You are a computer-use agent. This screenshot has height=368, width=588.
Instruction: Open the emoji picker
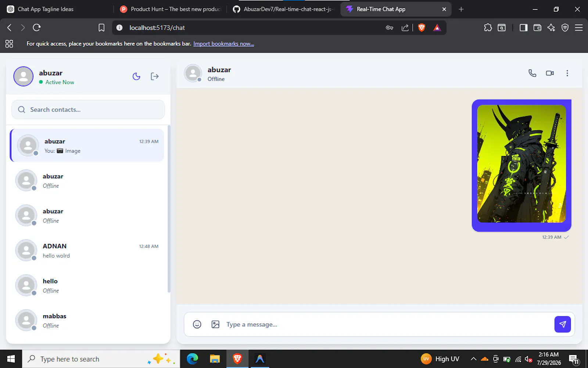tap(197, 324)
